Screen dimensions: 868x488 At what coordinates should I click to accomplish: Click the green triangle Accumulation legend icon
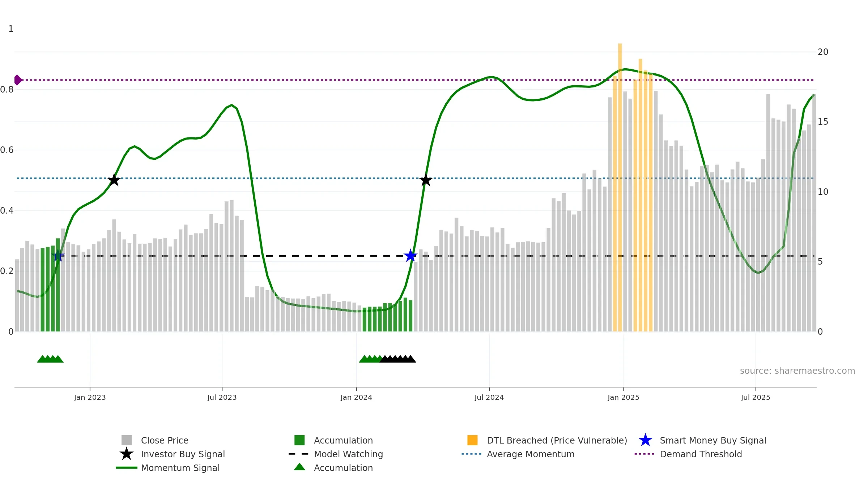pyautogui.click(x=299, y=467)
